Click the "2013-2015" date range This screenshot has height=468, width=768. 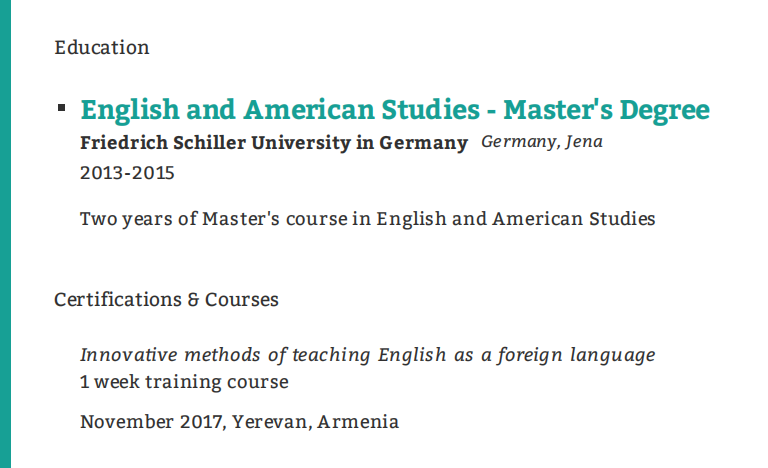pyautogui.click(x=127, y=173)
